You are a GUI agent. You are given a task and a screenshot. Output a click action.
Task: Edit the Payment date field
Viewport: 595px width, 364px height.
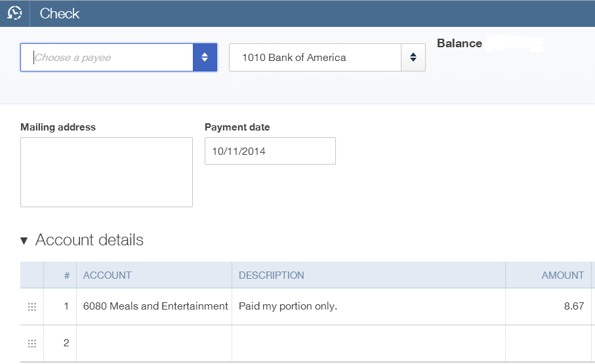pos(270,151)
